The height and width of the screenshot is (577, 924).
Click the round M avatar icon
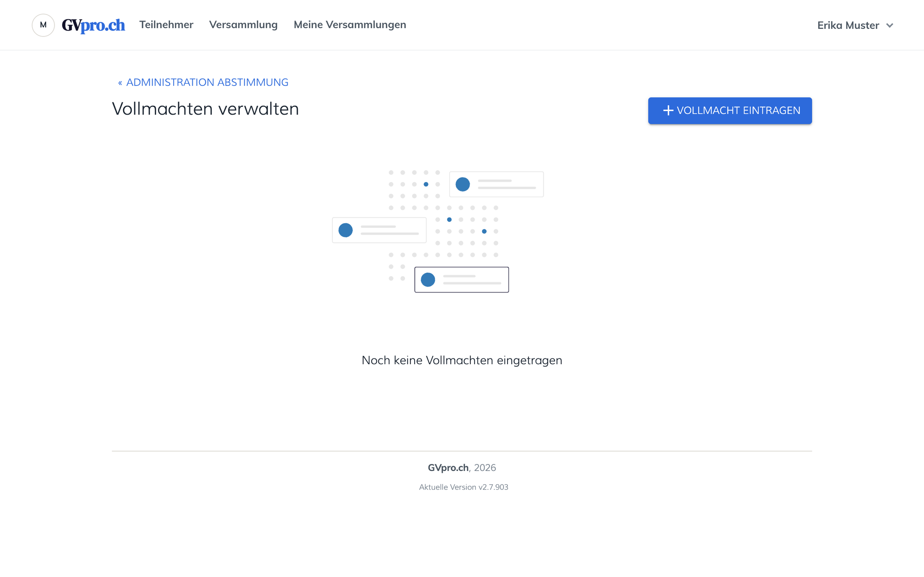point(43,25)
